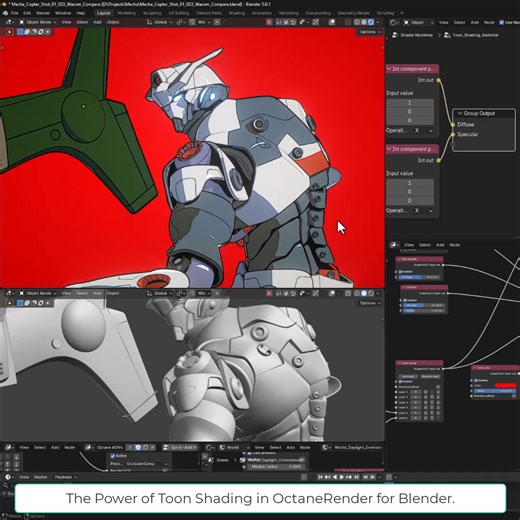The width and height of the screenshot is (520, 520).
Task: Open top viewport editor type selector
Action: point(9,22)
